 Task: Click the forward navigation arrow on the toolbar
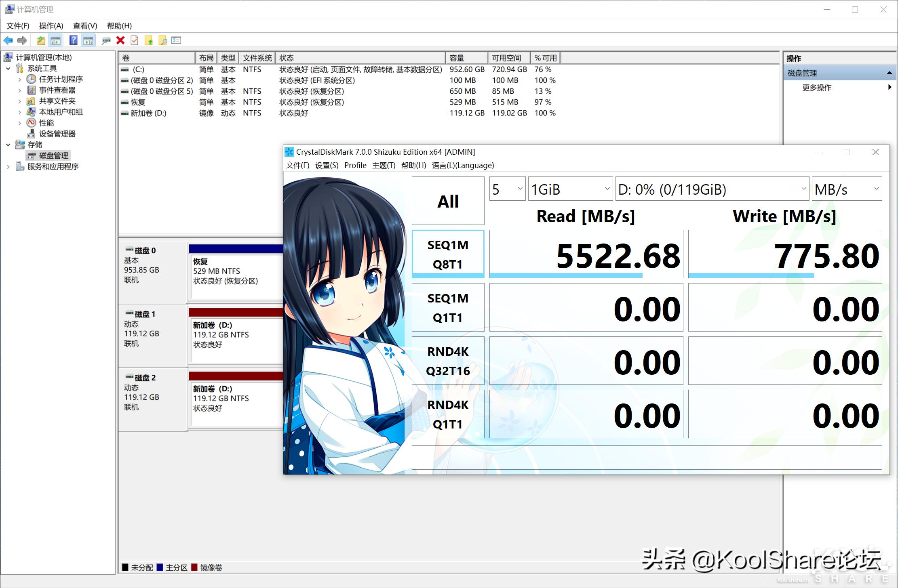tap(22, 40)
